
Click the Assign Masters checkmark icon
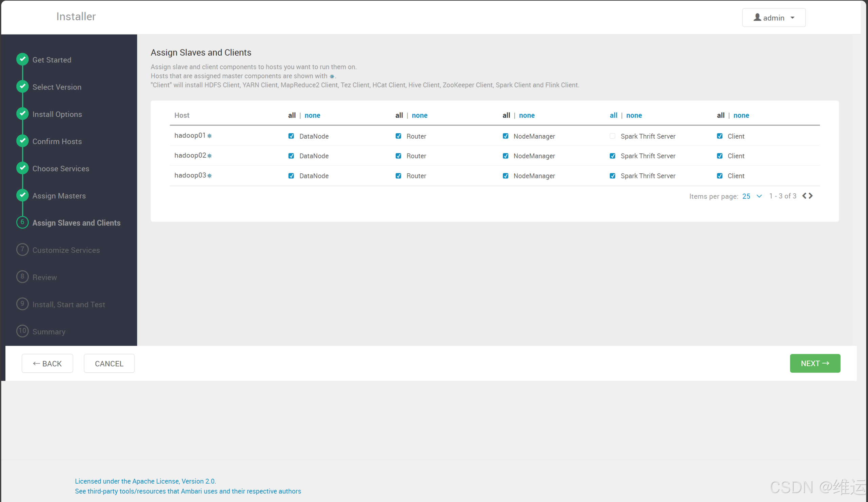22,195
